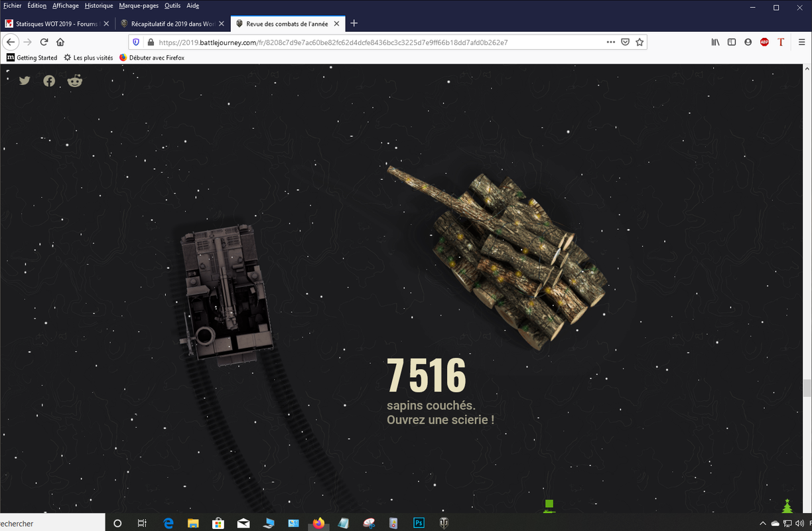
Task: Share on Twitter via bird icon
Action: [x=25, y=81]
